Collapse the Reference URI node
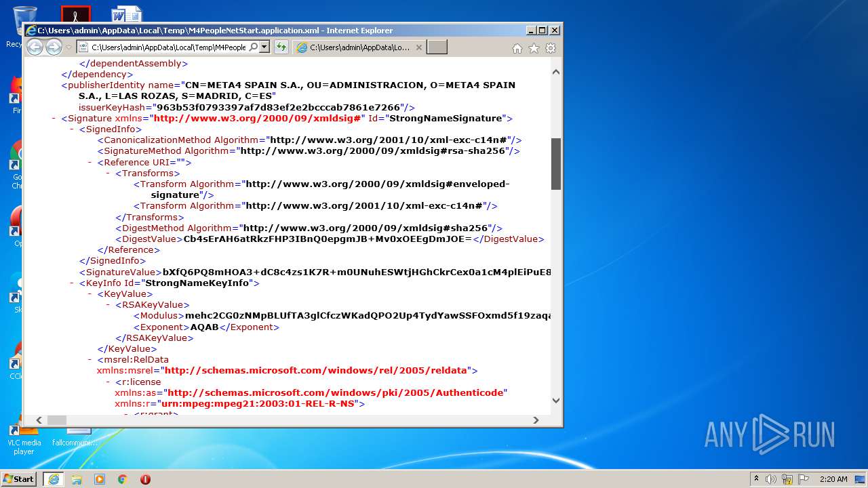The height and width of the screenshot is (488, 868). 90,163
